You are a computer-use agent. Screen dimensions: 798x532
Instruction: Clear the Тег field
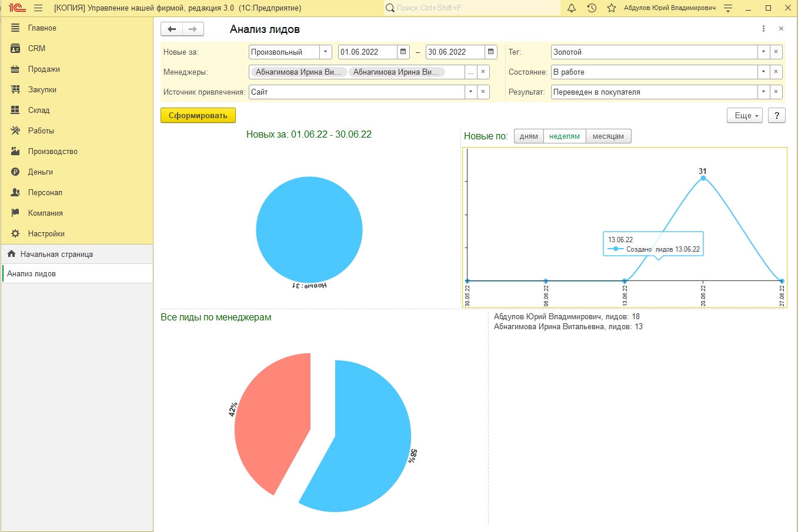pyautogui.click(x=776, y=52)
